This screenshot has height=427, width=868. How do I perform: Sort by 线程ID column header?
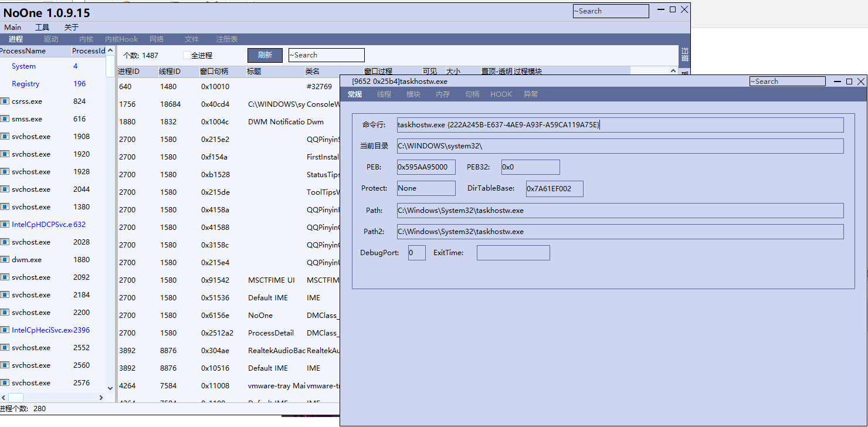(x=178, y=72)
